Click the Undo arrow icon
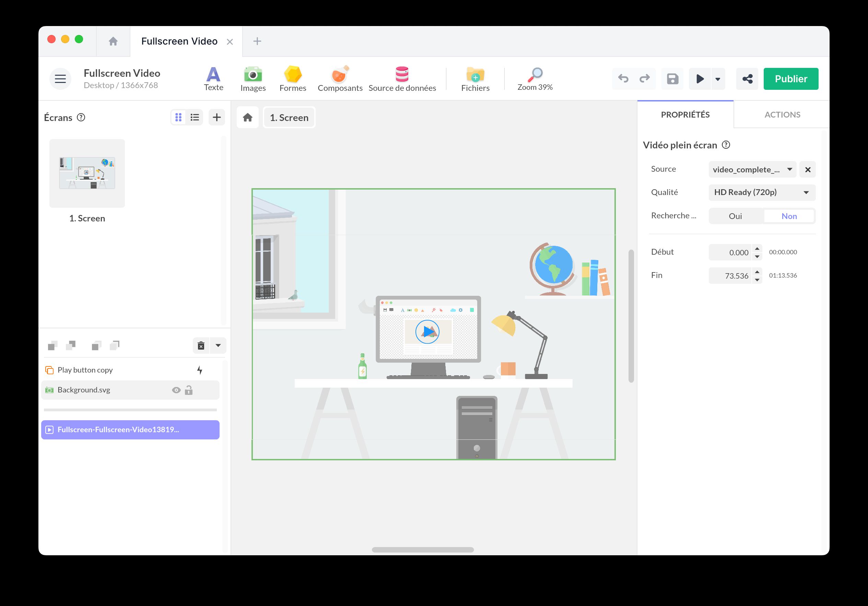The height and width of the screenshot is (606, 868). (623, 78)
